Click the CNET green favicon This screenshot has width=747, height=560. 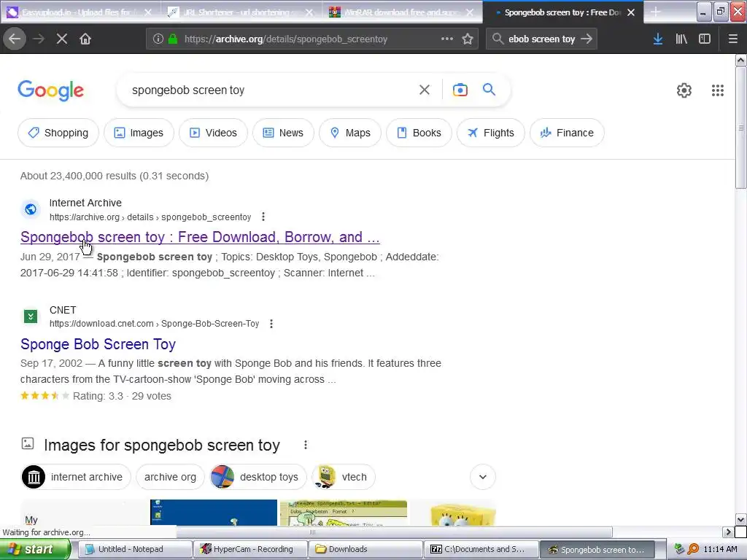point(31,316)
